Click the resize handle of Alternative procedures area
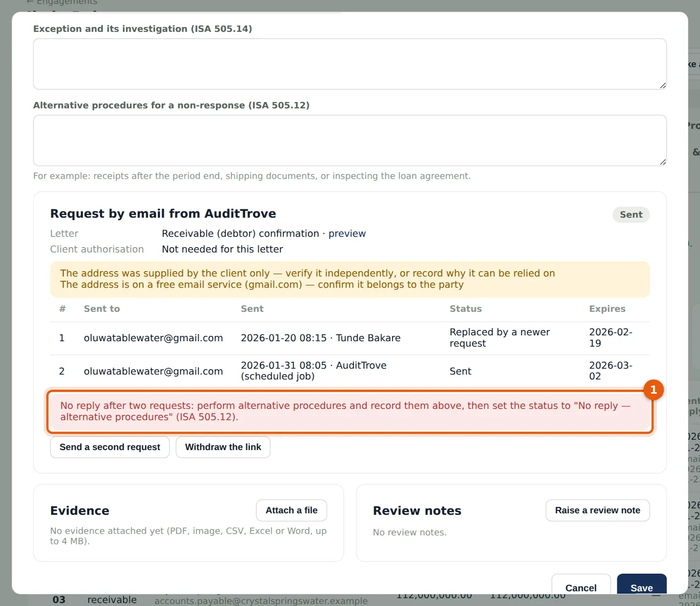Viewport: 700px width, 606px height. click(663, 162)
